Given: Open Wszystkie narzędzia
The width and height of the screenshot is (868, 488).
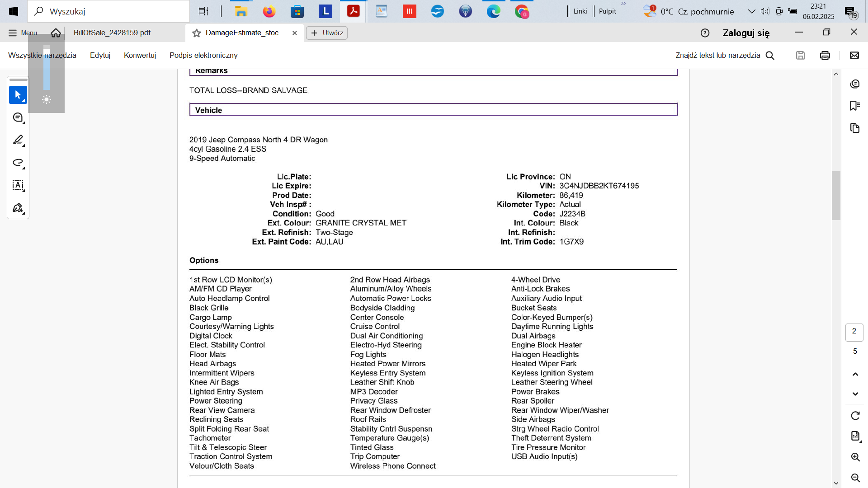Looking at the screenshot, I should [42, 55].
